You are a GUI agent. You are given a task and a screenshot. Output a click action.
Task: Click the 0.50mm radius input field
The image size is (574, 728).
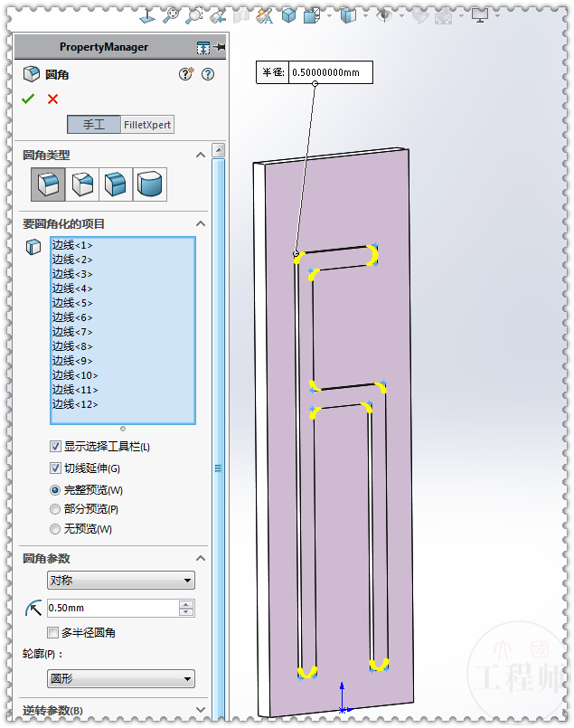point(113,608)
